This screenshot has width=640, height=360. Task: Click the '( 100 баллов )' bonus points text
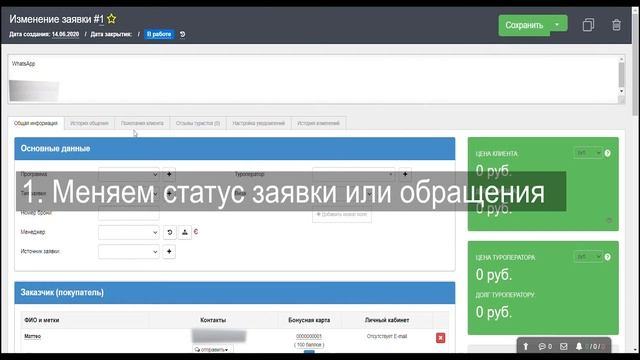click(x=309, y=345)
